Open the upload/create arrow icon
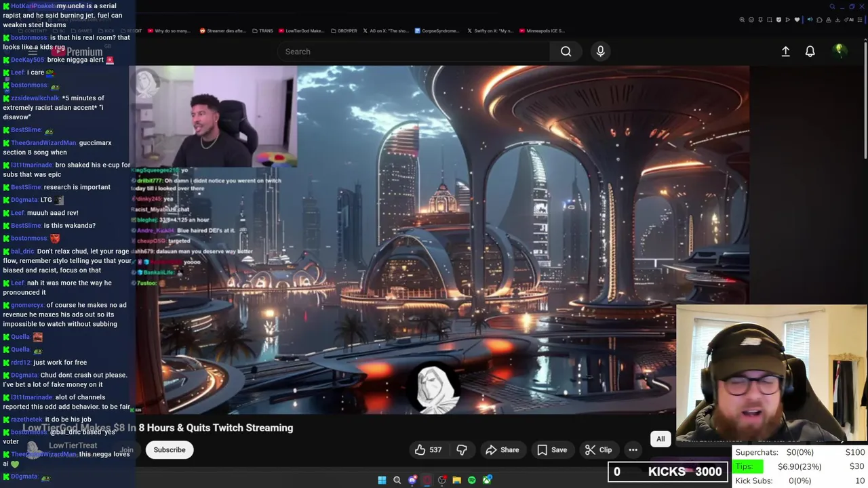Screen dimensions: 868x488 point(785,52)
